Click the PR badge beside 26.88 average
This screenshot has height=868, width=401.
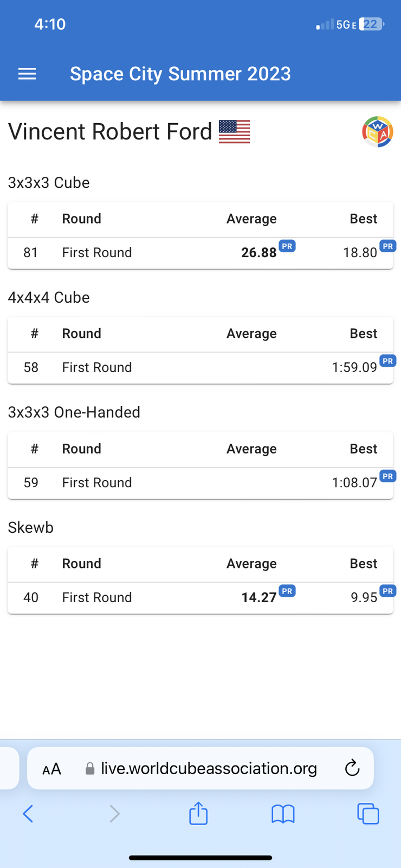[287, 246]
